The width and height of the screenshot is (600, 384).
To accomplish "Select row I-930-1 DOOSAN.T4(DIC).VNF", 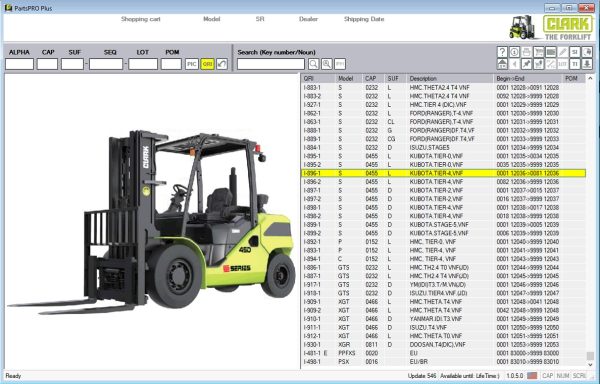I will point(443,345).
